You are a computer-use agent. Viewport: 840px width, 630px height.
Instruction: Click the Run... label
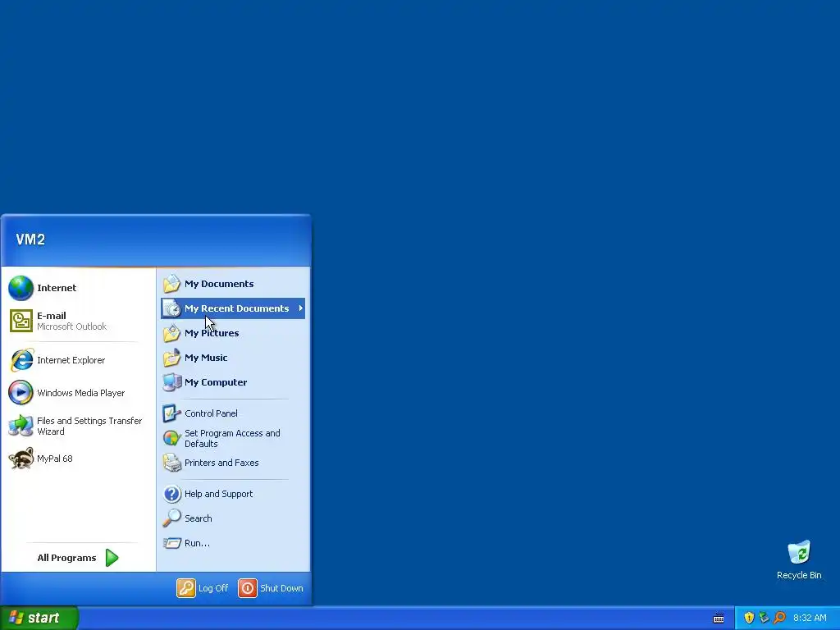coord(197,543)
